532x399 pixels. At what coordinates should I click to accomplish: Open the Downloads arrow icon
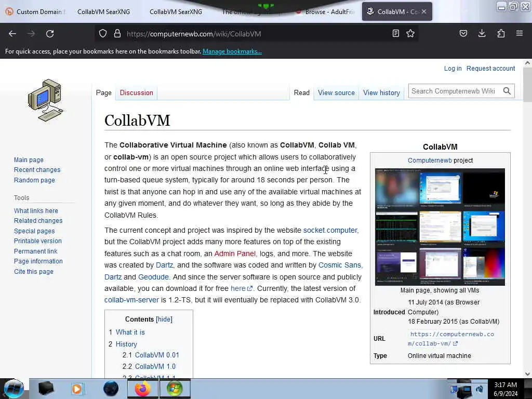[x=482, y=33]
